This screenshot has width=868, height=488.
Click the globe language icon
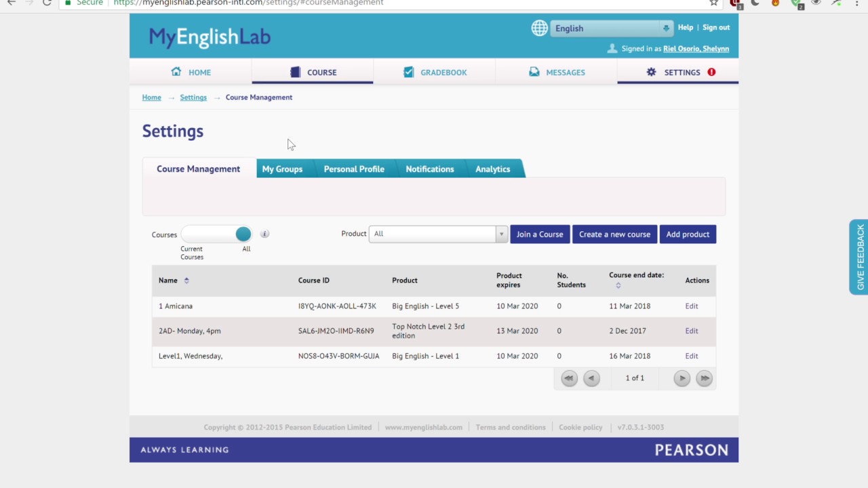coord(540,28)
